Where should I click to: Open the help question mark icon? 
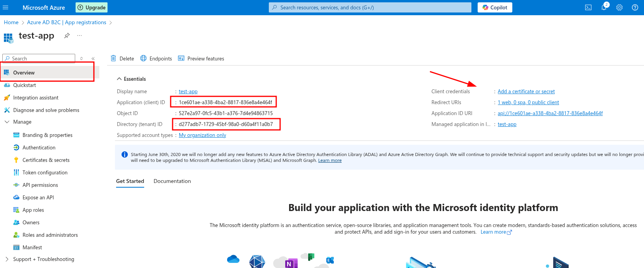tap(635, 7)
